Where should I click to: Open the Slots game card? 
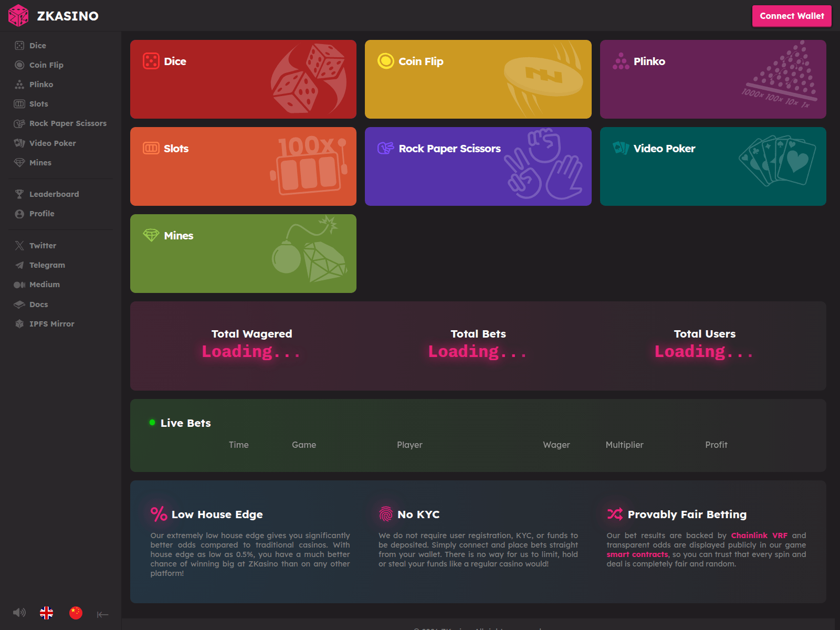(x=243, y=166)
